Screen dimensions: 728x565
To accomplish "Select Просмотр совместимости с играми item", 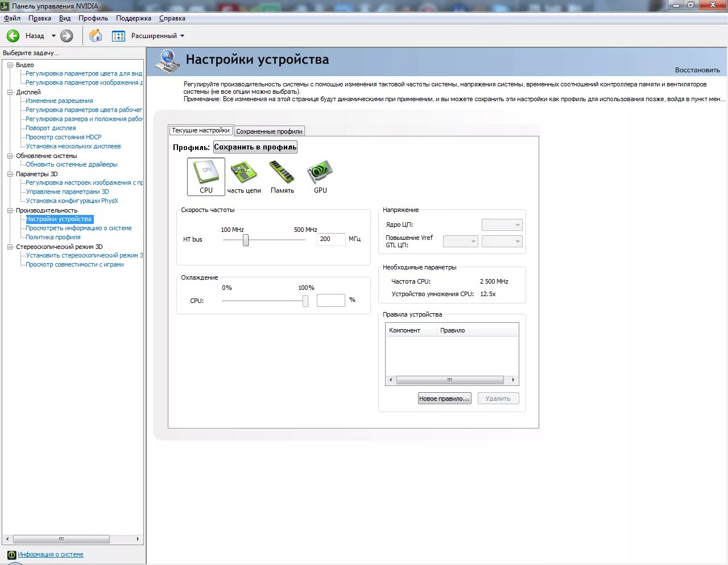I will tap(75, 264).
